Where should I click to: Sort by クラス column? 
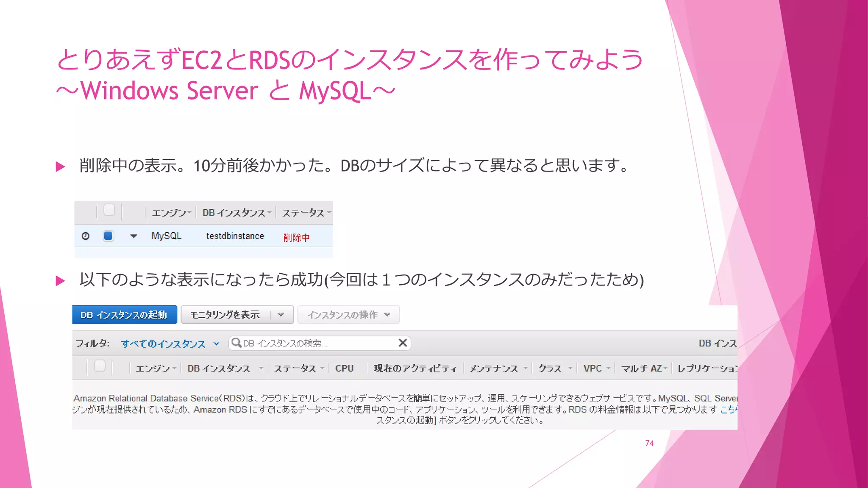[x=555, y=369]
